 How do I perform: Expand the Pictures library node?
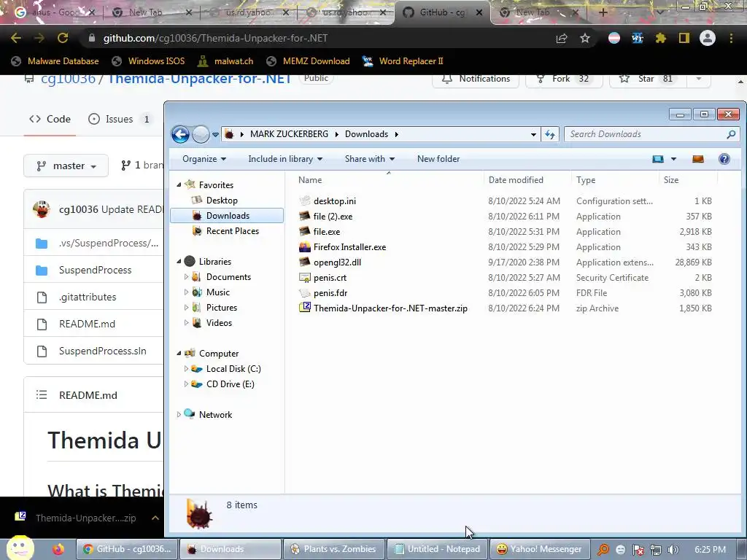(x=186, y=307)
